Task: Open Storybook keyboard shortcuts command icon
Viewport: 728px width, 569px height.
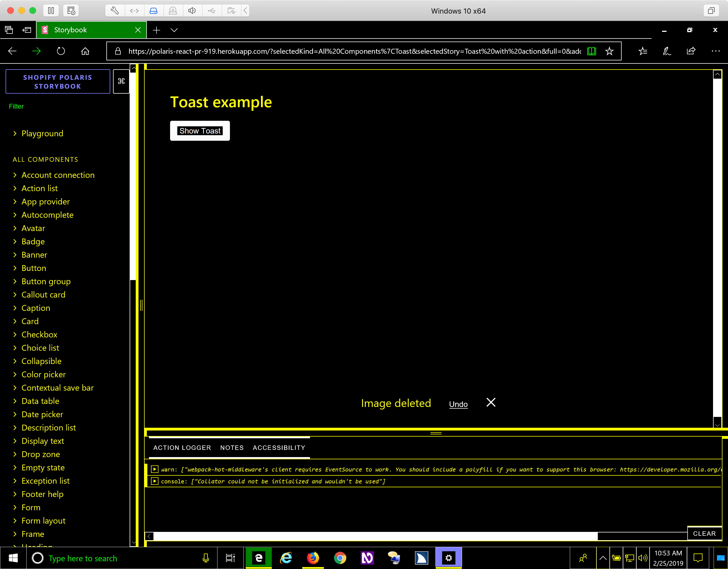Action: tap(121, 81)
